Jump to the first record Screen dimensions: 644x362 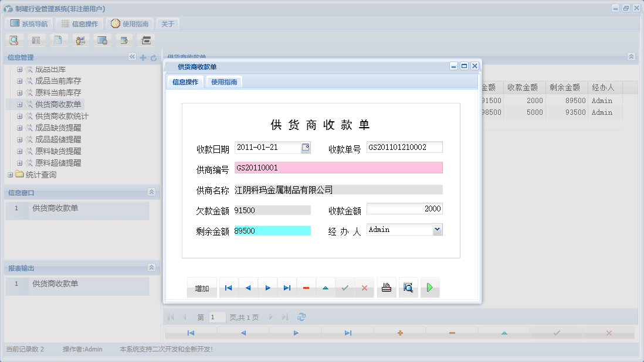tap(228, 288)
